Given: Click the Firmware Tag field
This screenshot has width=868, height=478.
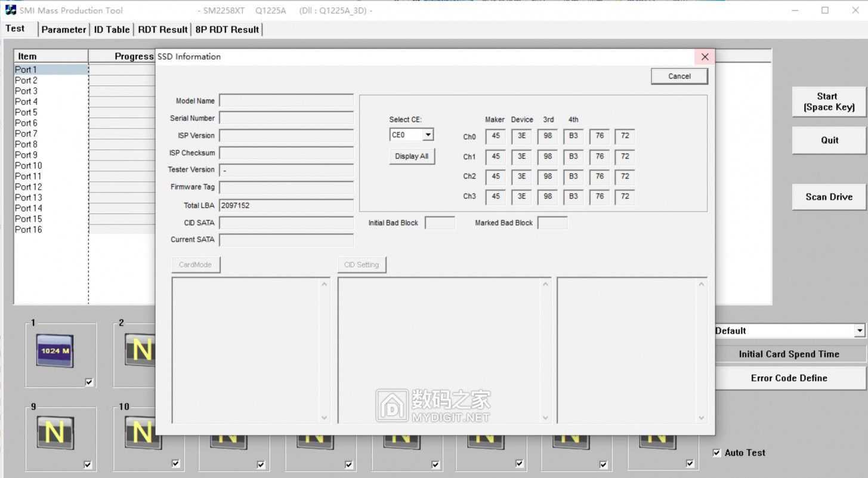Looking at the screenshot, I should (286, 187).
